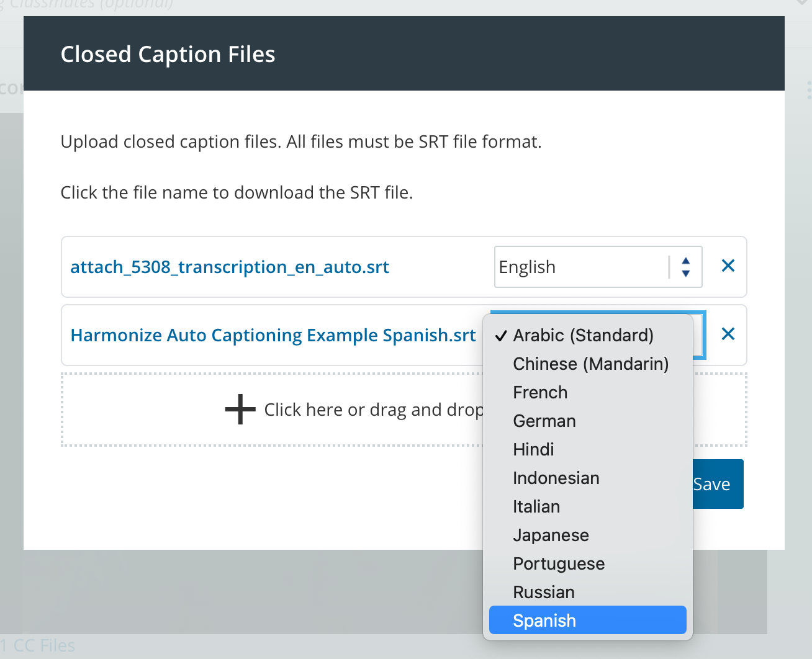Remove the English caption file with X
Screen dimensions: 812x659
728,266
